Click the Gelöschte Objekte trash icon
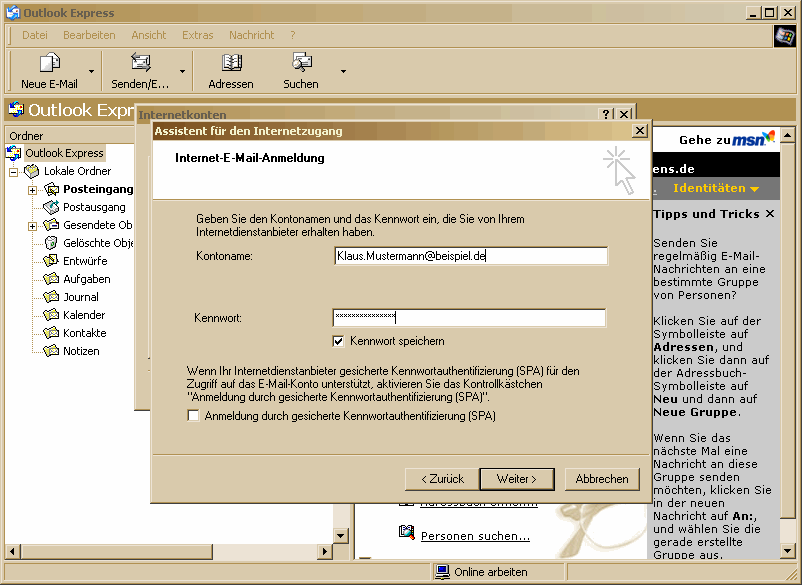This screenshot has width=802, height=585. pyautogui.click(x=51, y=243)
